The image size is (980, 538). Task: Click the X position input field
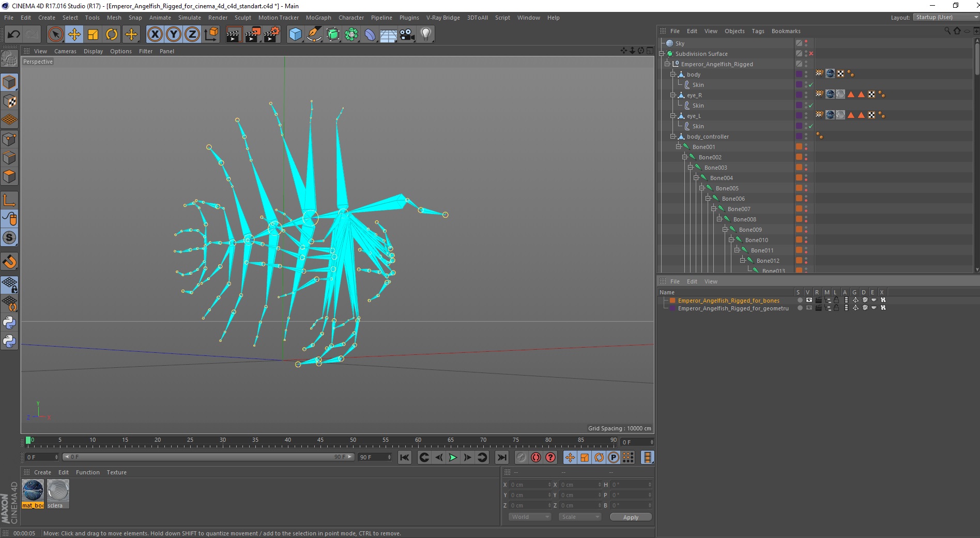pos(530,485)
